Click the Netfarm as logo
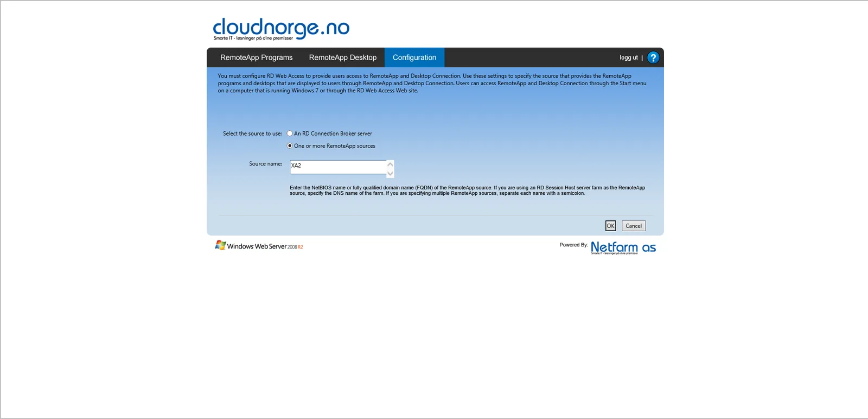Image resolution: width=868 pixels, height=419 pixels. pos(623,248)
